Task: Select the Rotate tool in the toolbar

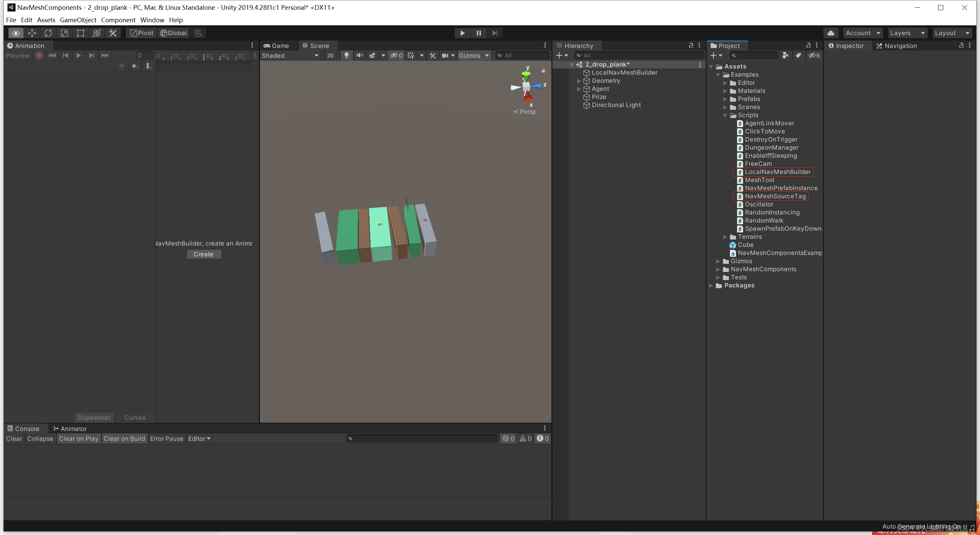Action: [48, 33]
